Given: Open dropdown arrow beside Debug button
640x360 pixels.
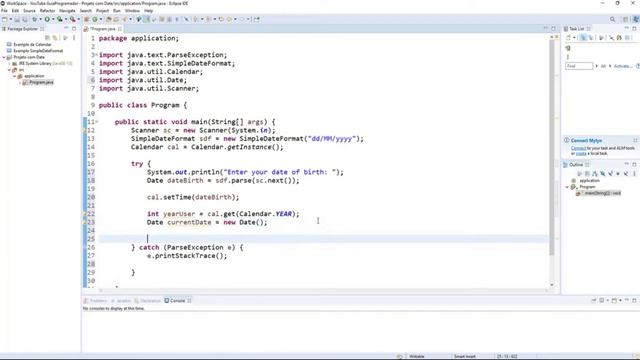Looking at the screenshot, I should pos(40,19).
